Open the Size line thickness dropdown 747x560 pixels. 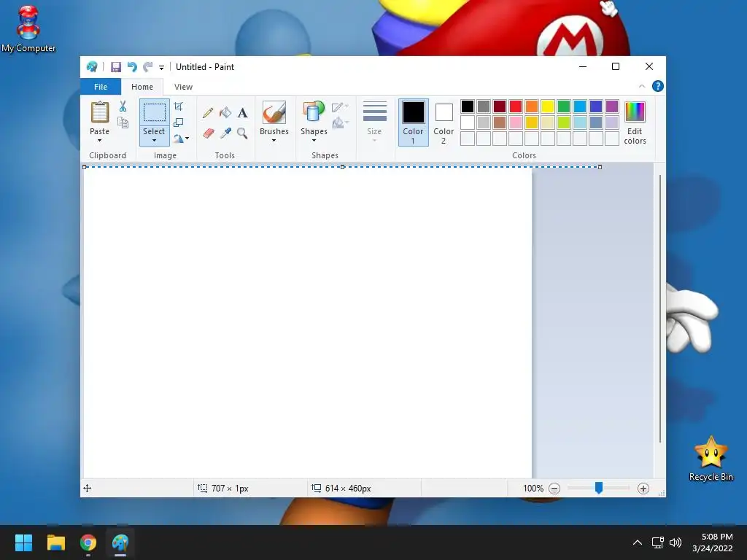click(374, 121)
